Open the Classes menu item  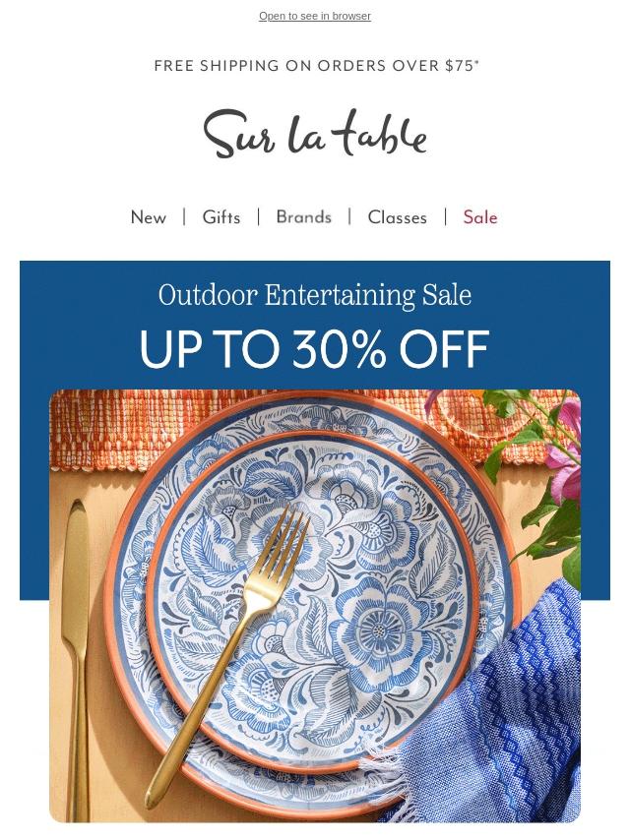(x=398, y=217)
